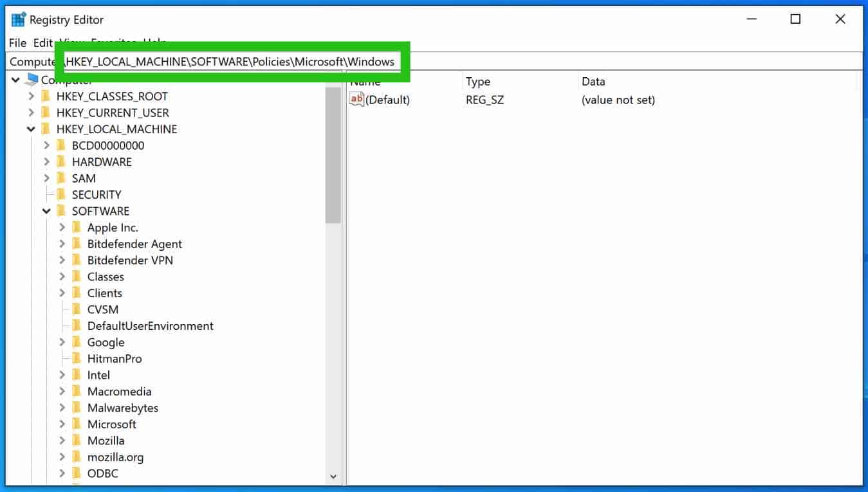
Task: Click SAM folder icon
Action: point(61,178)
